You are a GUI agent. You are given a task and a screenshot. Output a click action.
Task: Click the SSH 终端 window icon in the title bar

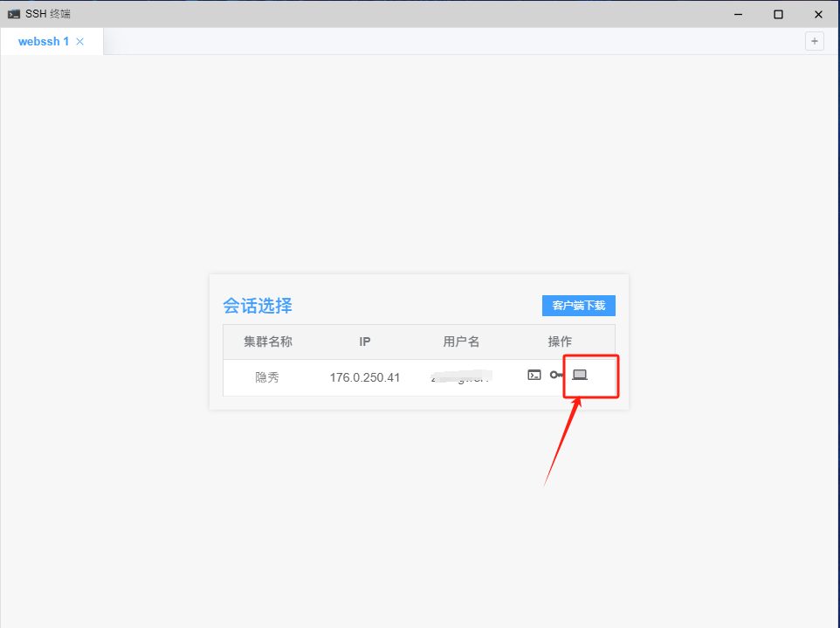click(x=14, y=14)
